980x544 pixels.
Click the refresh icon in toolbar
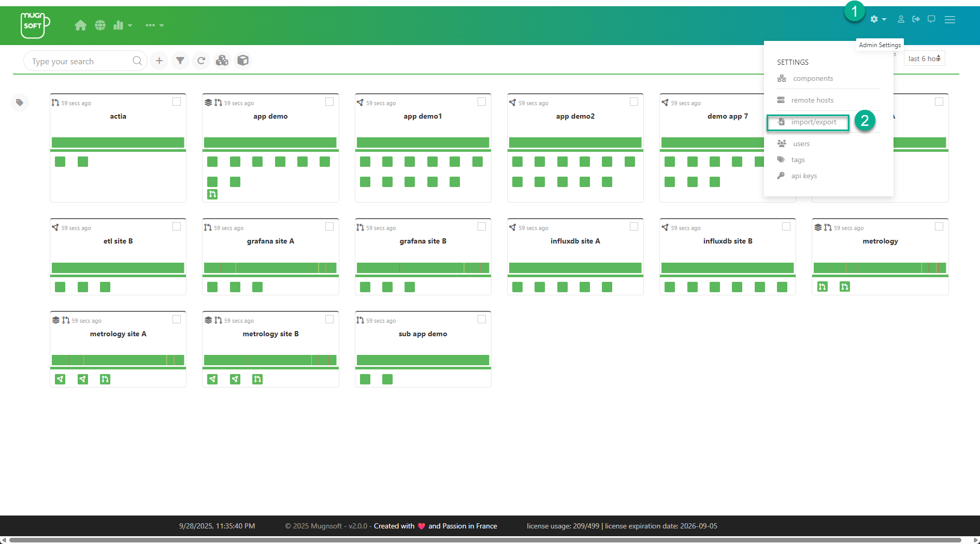pos(201,61)
